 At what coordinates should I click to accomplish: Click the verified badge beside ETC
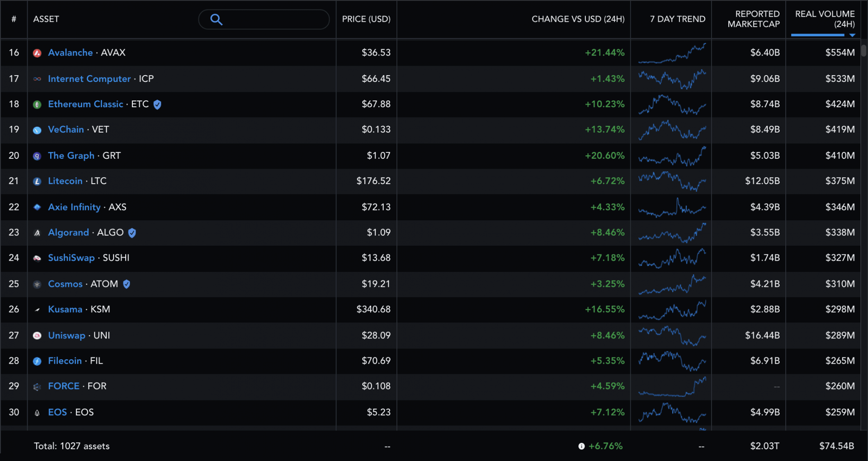pos(157,105)
